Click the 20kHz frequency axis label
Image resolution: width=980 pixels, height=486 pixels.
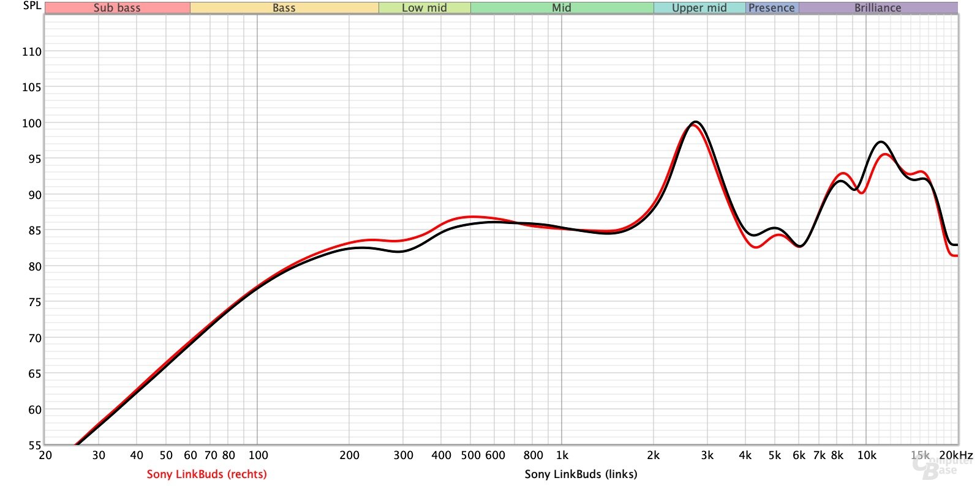click(956, 455)
